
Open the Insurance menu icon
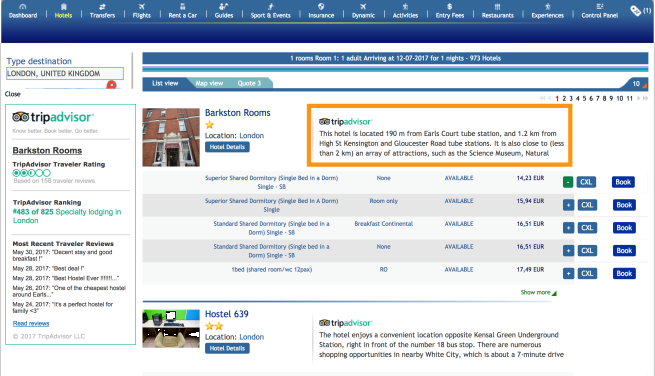pos(321,7)
